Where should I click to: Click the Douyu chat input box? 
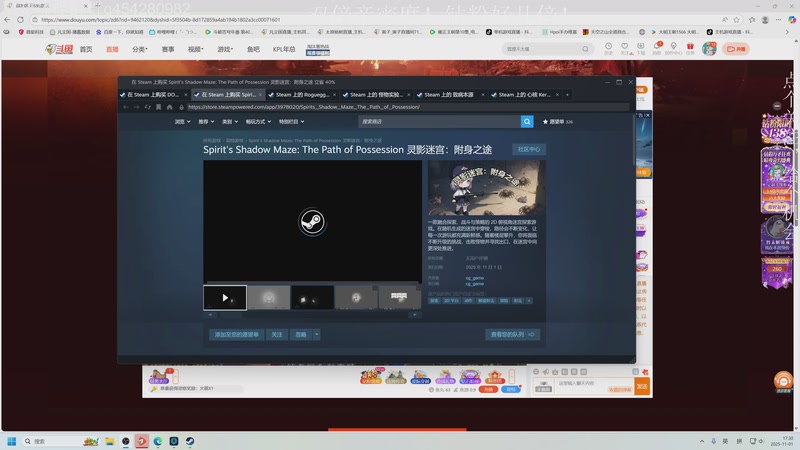point(594,386)
